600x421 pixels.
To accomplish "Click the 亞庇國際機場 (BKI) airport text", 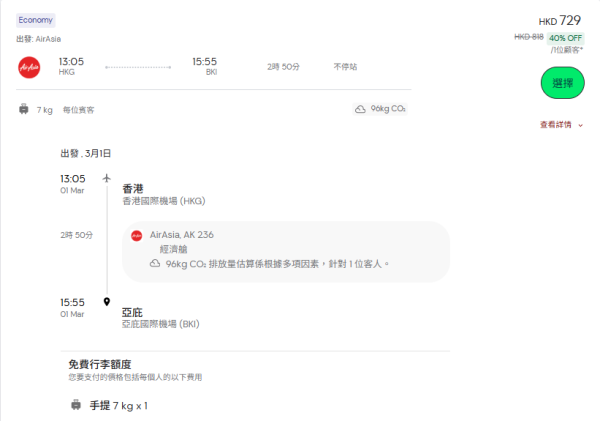I will (160, 324).
